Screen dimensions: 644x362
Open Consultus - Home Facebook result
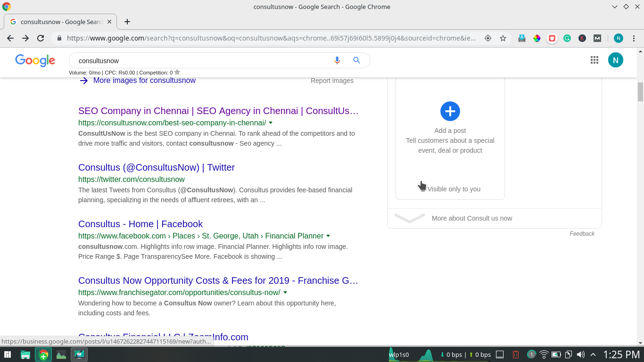pos(140,224)
